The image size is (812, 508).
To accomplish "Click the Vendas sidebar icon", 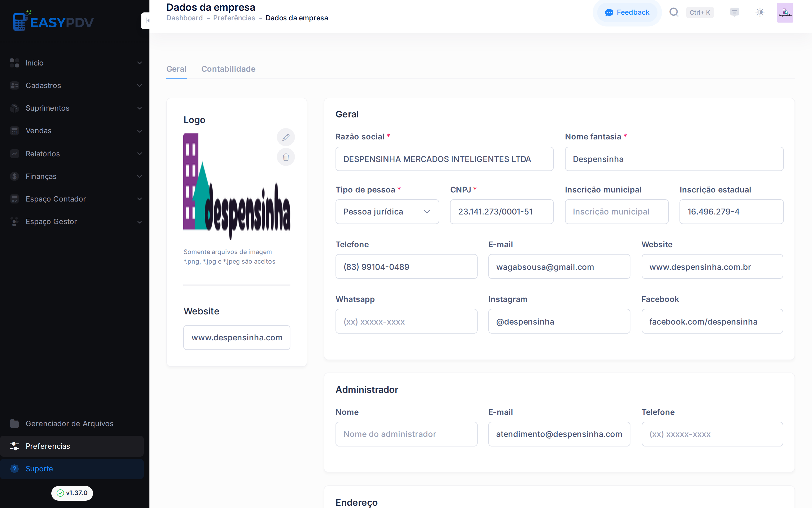I will [14, 131].
